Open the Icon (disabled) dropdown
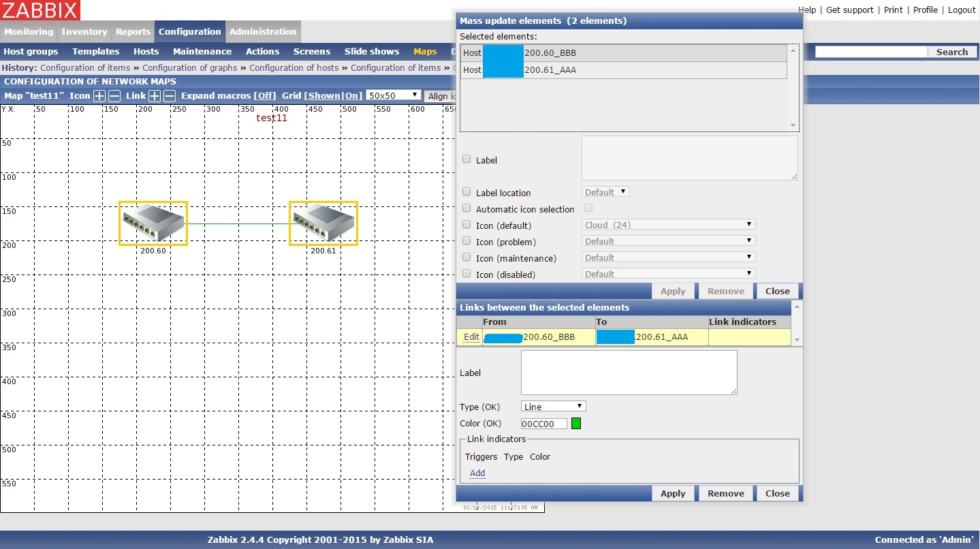 [669, 274]
